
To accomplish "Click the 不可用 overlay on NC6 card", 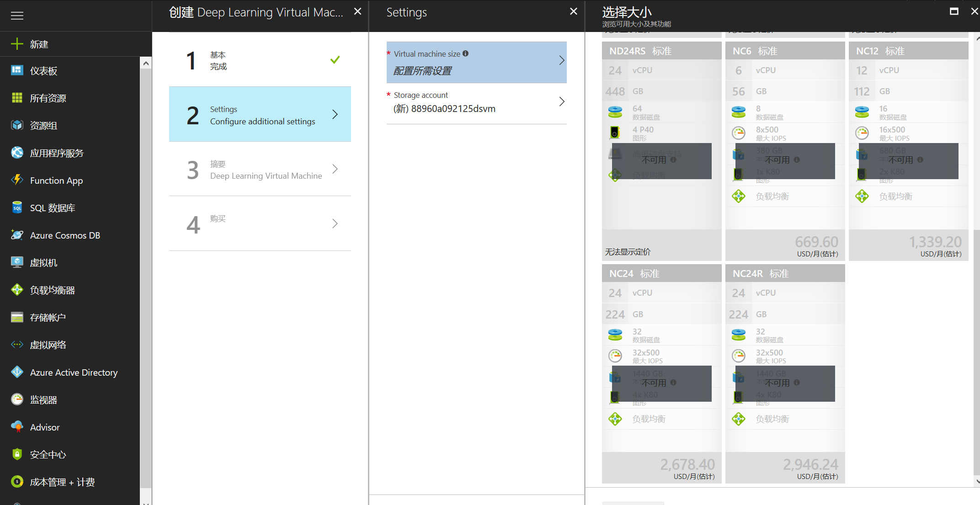I will (785, 161).
